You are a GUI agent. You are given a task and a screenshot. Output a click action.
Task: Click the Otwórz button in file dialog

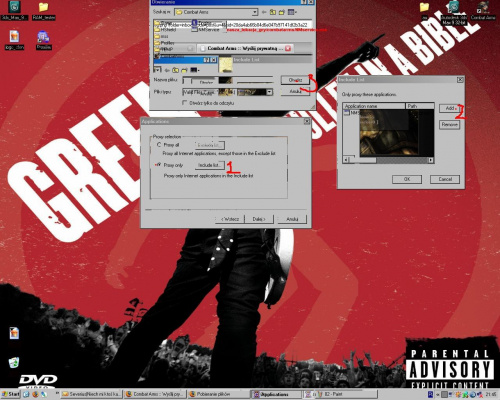[x=295, y=80]
